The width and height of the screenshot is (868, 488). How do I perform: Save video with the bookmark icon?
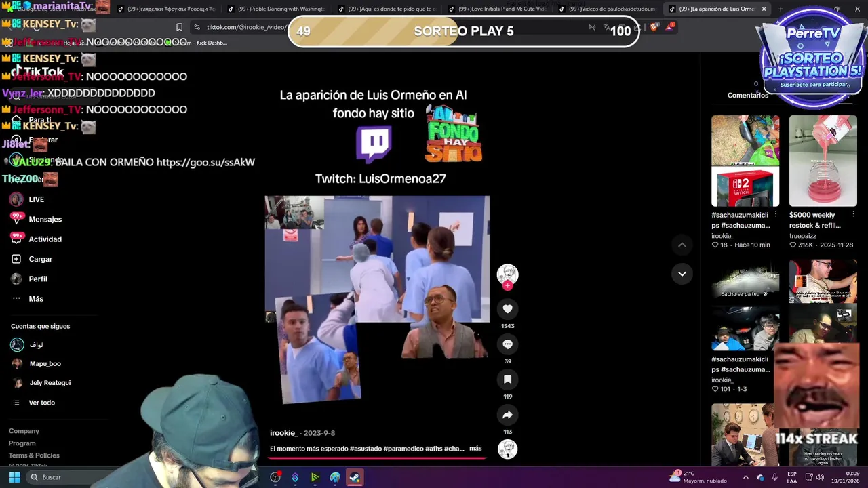507,380
